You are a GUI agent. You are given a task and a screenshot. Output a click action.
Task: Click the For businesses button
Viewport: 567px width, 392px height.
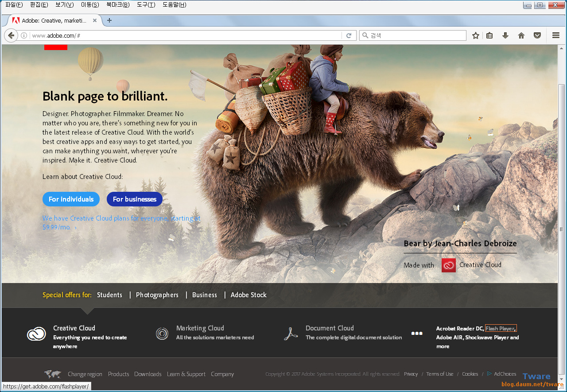[135, 199]
